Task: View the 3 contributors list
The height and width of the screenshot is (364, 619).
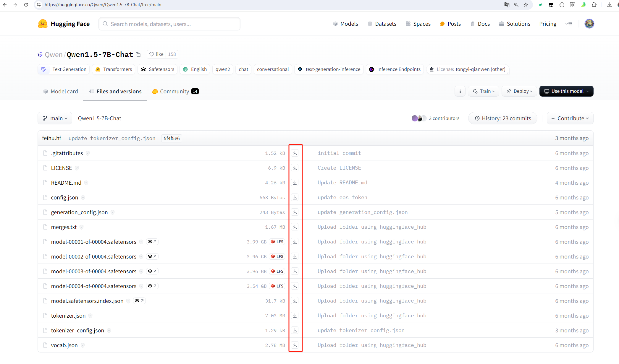Action: pos(436,118)
